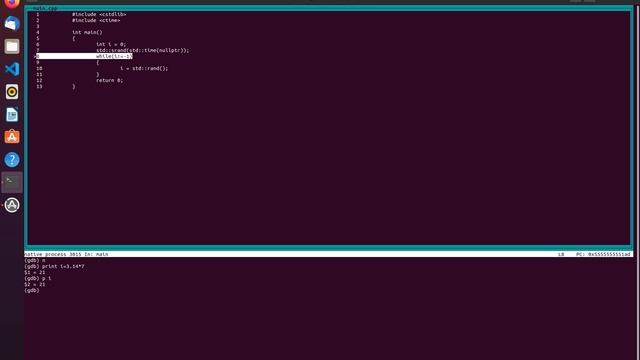Click the 'return 0;' source line
Viewport: 640px width, 360px height.
(x=109, y=80)
